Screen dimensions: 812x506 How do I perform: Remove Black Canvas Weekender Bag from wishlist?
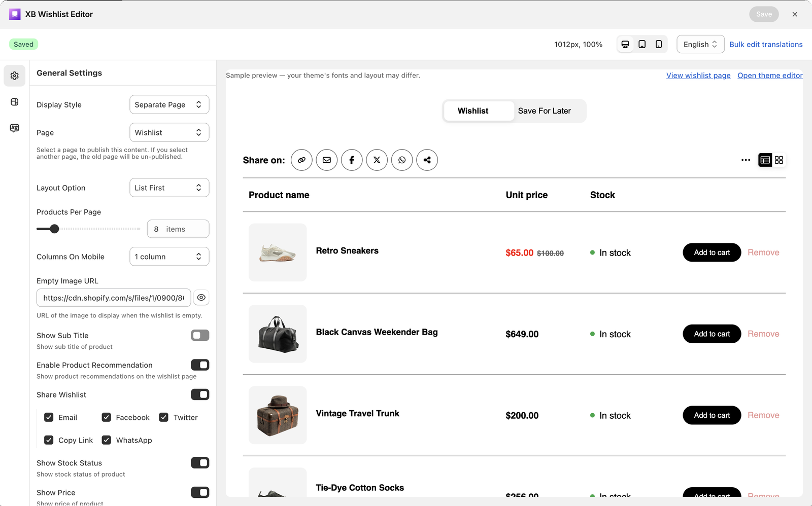click(763, 334)
